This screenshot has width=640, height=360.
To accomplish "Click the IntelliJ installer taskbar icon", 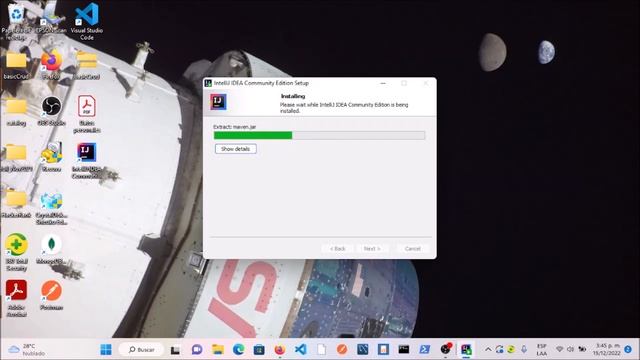I will (x=466, y=349).
